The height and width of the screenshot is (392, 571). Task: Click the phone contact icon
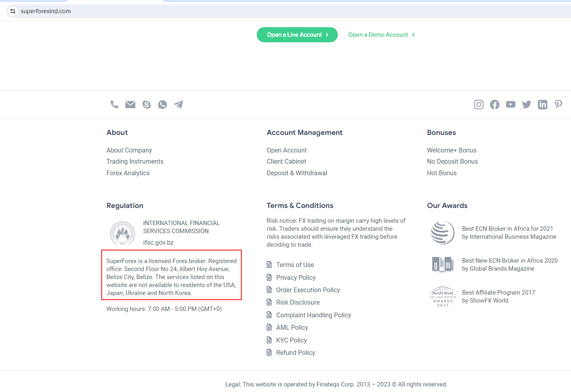pyautogui.click(x=114, y=105)
